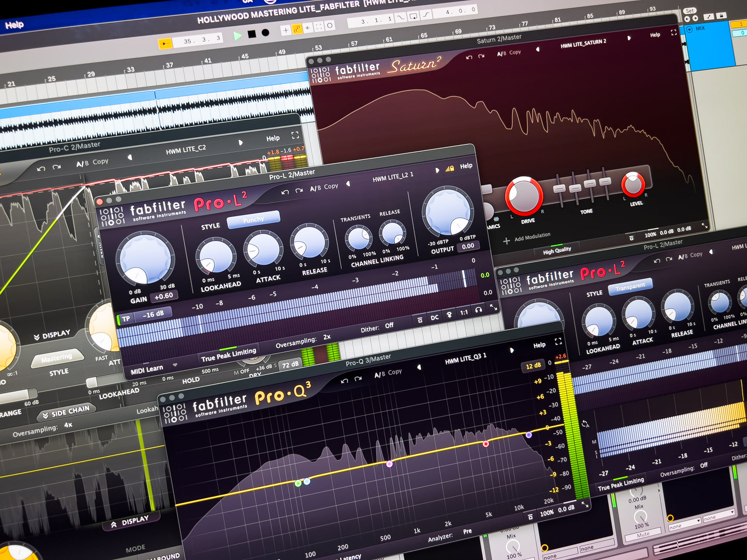
Task: Click undo arrow in the Pro-Q 3 window
Action: pyautogui.click(x=345, y=381)
